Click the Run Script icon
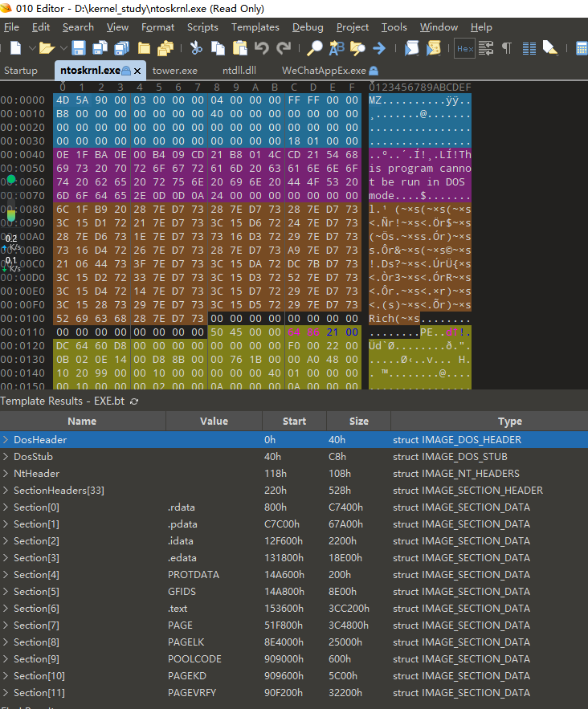Viewport: 588px width, 709px height. 411,48
